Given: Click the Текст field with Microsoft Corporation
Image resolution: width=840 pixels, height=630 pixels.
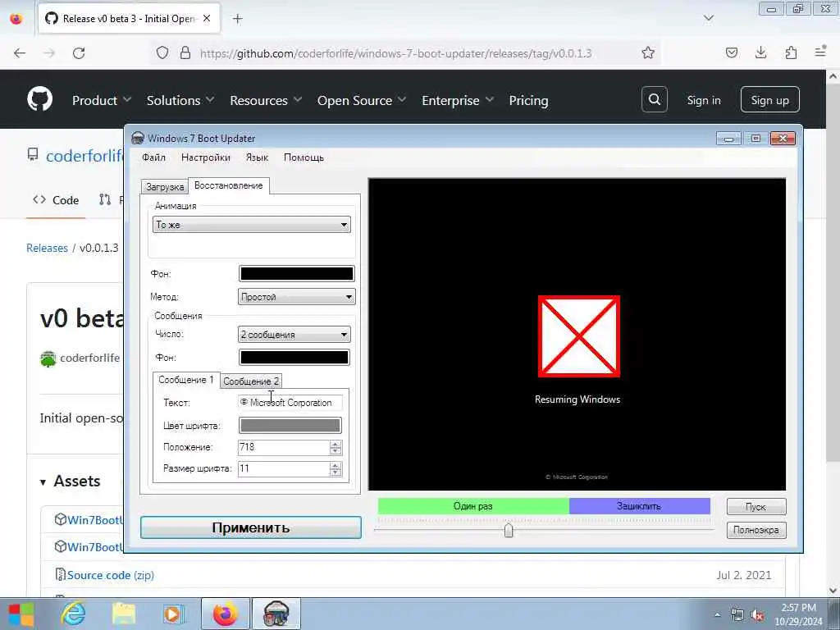Looking at the screenshot, I should pos(290,402).
